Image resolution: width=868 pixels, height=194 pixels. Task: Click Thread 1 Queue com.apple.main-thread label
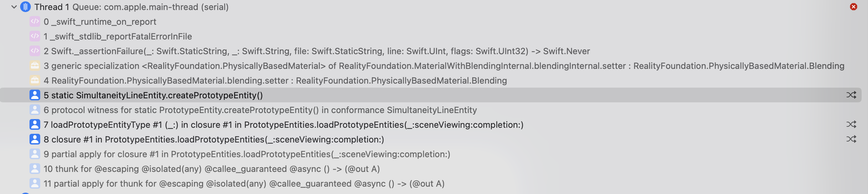pos(131,7)
